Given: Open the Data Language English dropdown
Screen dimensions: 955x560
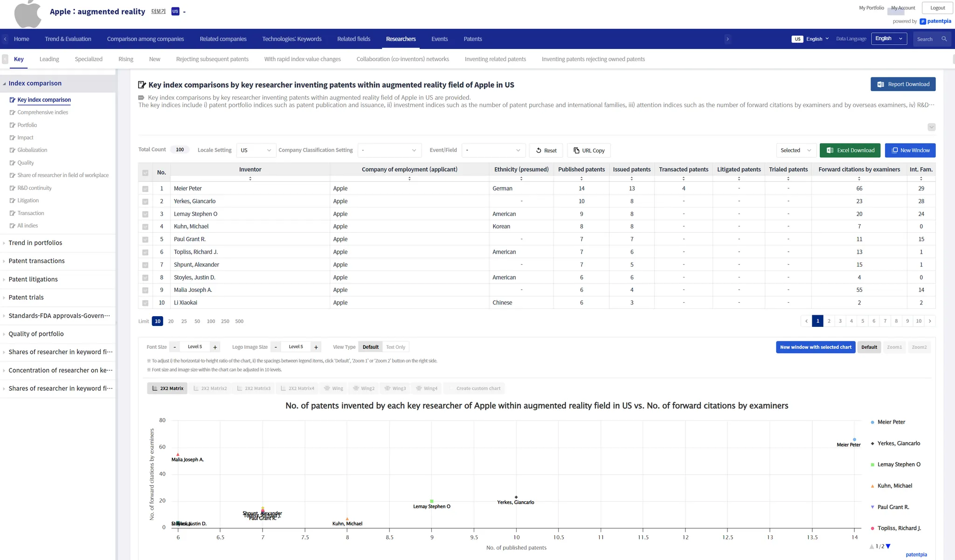Looking at the screenshot, I should click(888, 39).
